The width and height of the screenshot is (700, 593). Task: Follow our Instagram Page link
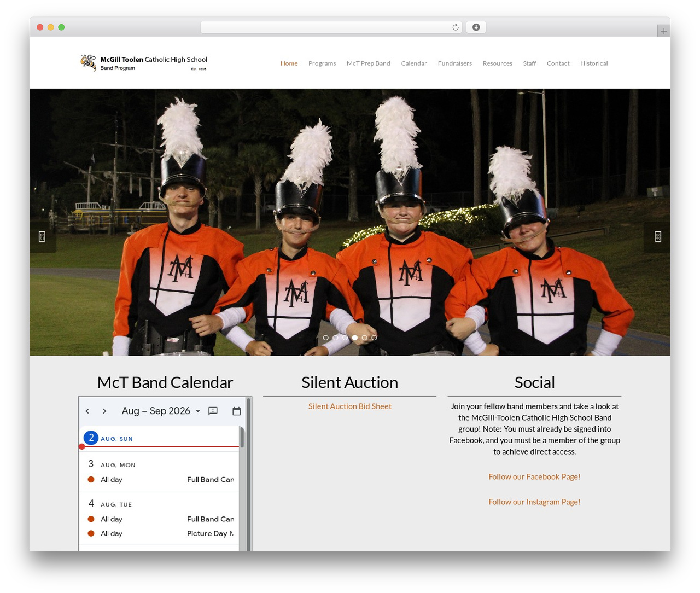pyautogui.click(x=534, y=502)
